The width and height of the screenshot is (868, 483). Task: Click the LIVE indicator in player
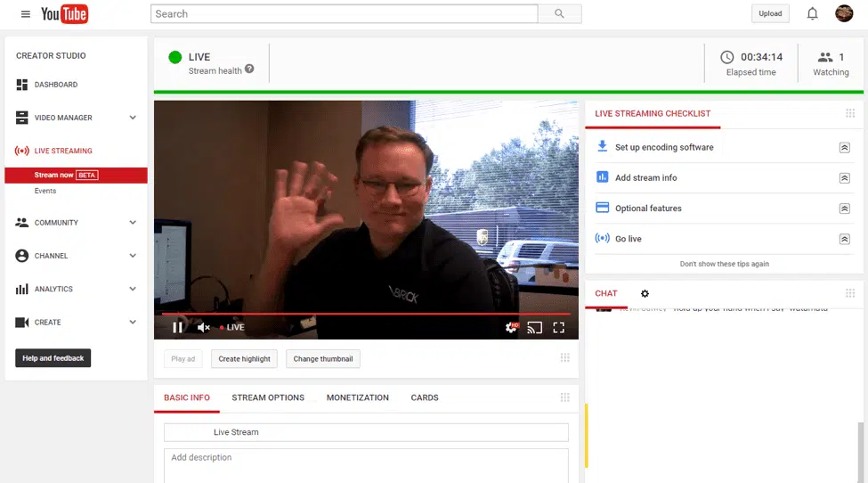click(x=232, y=327)
